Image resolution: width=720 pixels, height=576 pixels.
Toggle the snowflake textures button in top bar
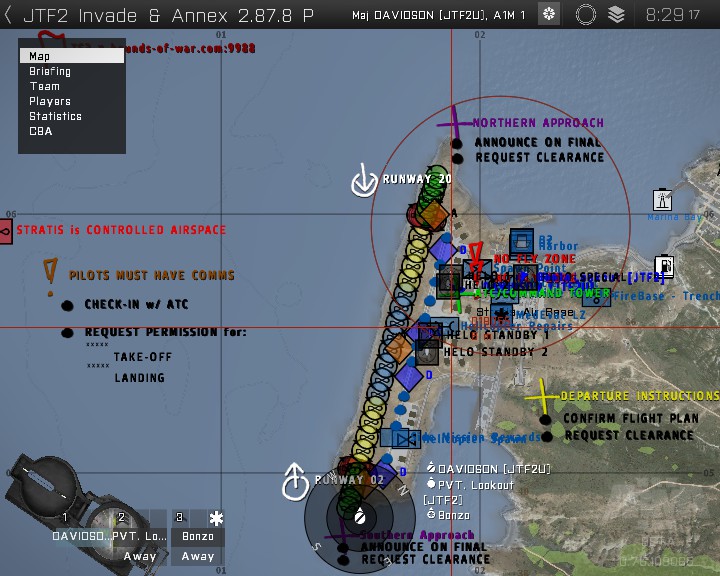(549, 14)
